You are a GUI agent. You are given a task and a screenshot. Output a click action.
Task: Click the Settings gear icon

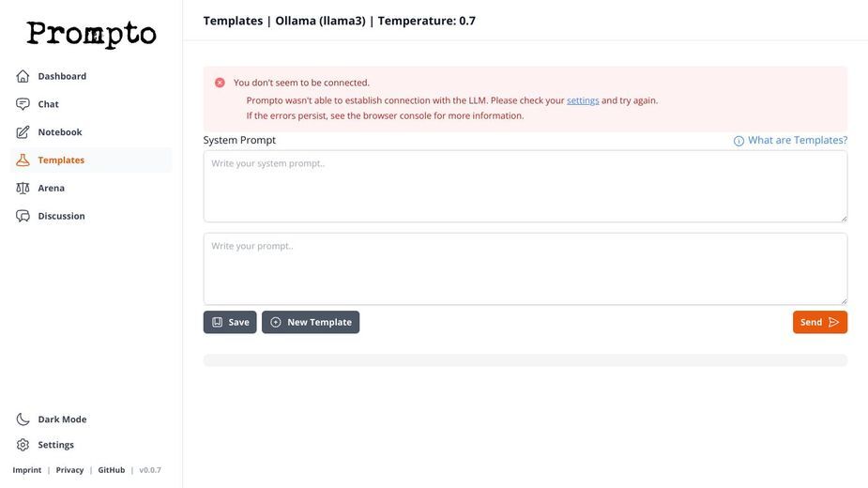23,445
